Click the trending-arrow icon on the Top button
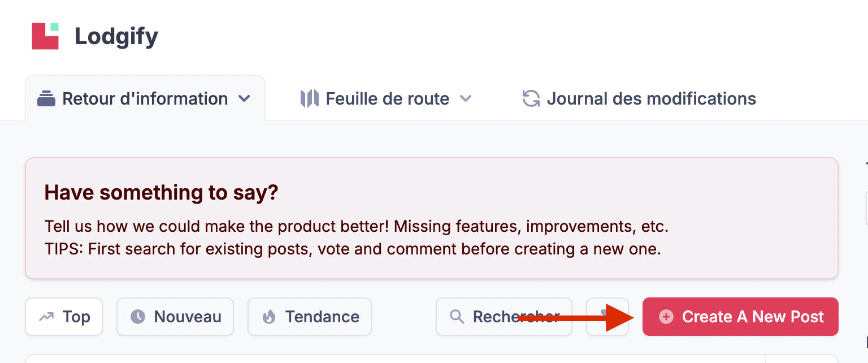868x363 pixels. (x=46, y=317)
